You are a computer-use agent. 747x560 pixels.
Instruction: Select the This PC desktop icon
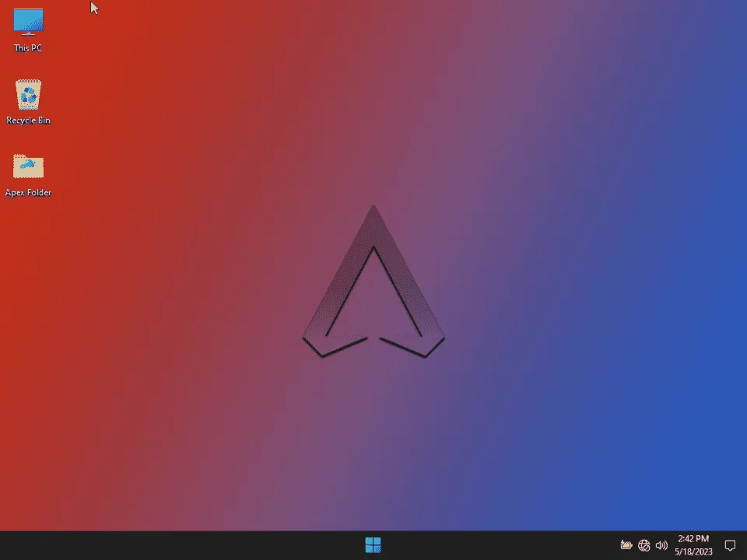coord(28,30)
